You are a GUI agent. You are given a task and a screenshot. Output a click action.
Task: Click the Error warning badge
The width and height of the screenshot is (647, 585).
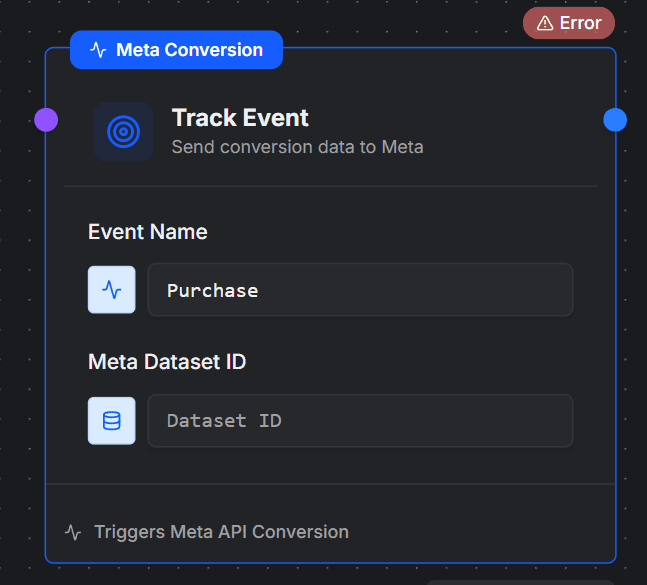point(569,23)
